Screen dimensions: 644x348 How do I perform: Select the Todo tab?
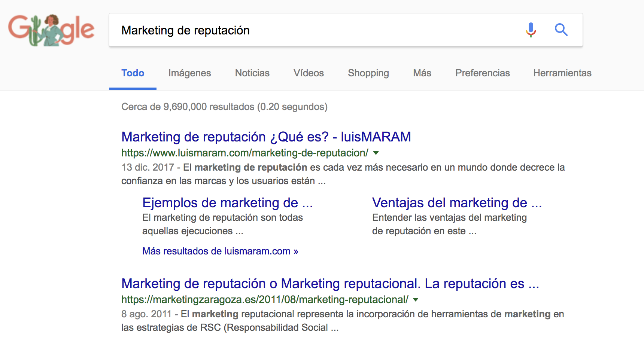(133, 73)
